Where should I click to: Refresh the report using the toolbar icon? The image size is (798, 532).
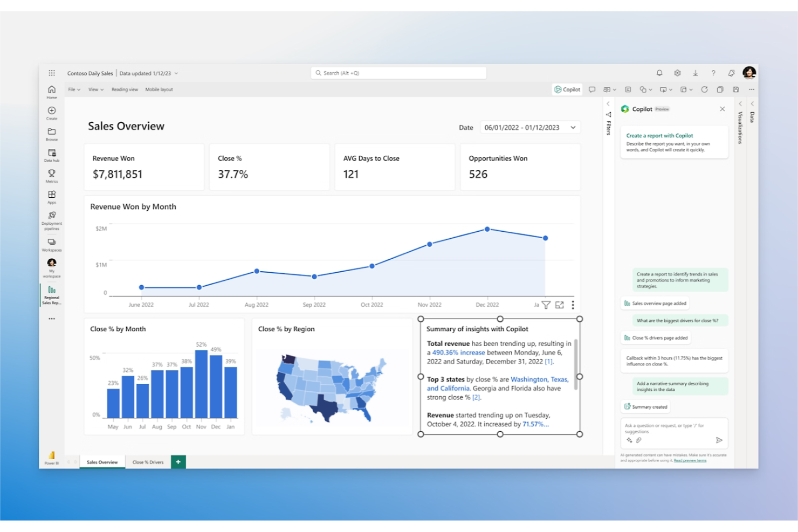coord(705,89)
